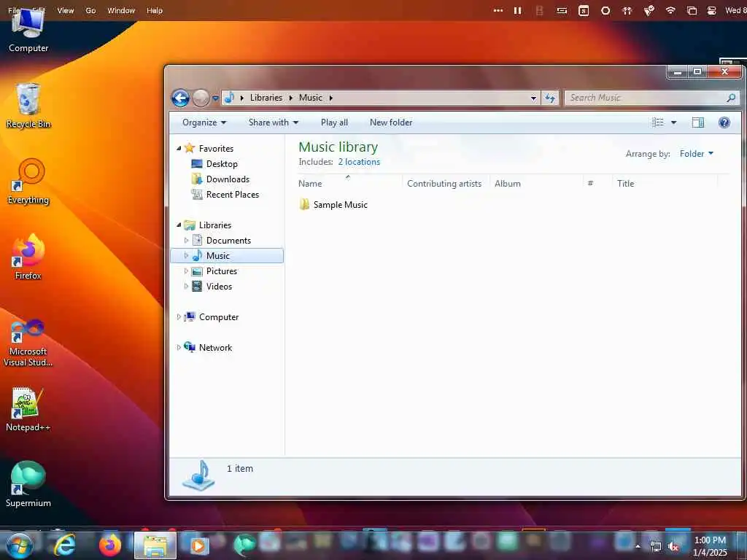Screen dimensions: 747x560
Task: Select the Recycle Bin desktop icon
Action: pos(28,106)
